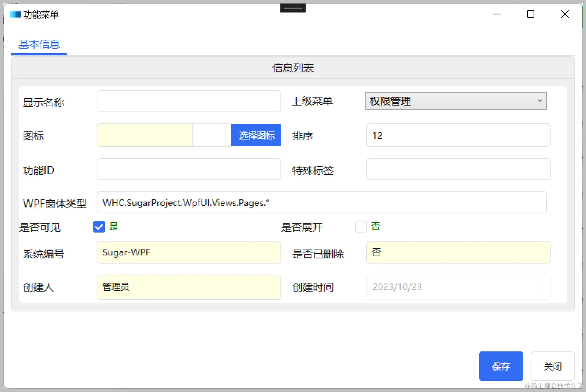Open the 上级菜单 dropdown showing 权限管理
This screenshot has height=392, width=586.
456,101
